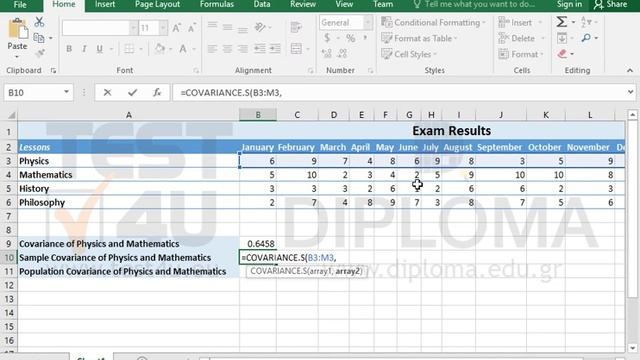Confirm formula with checkmark icon

point(132,93)
